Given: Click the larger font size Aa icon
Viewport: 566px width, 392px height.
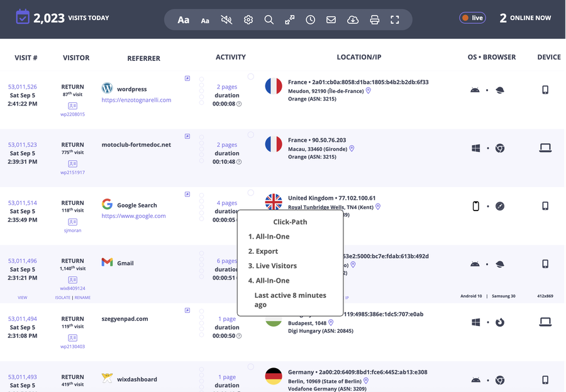Looking at the screenshot, I should 184,20.
